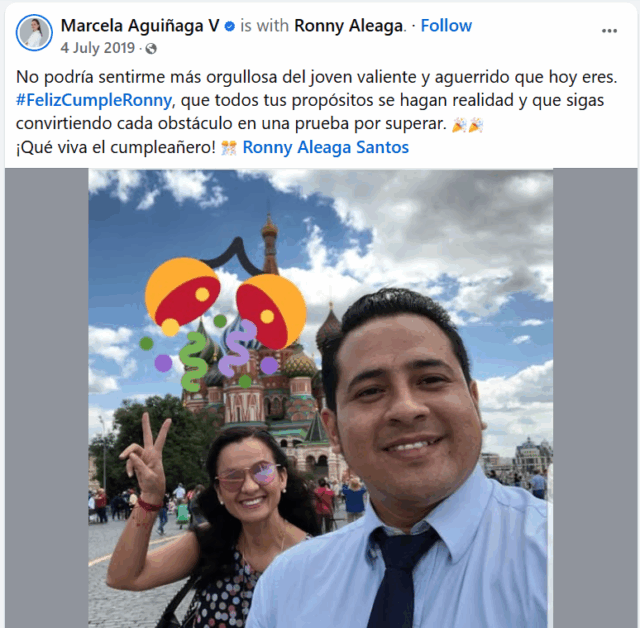Viewport: 640px width, 628px height.
Task: Select the #FelizCumpleRonny hashtag
Action: click(94, 100)
